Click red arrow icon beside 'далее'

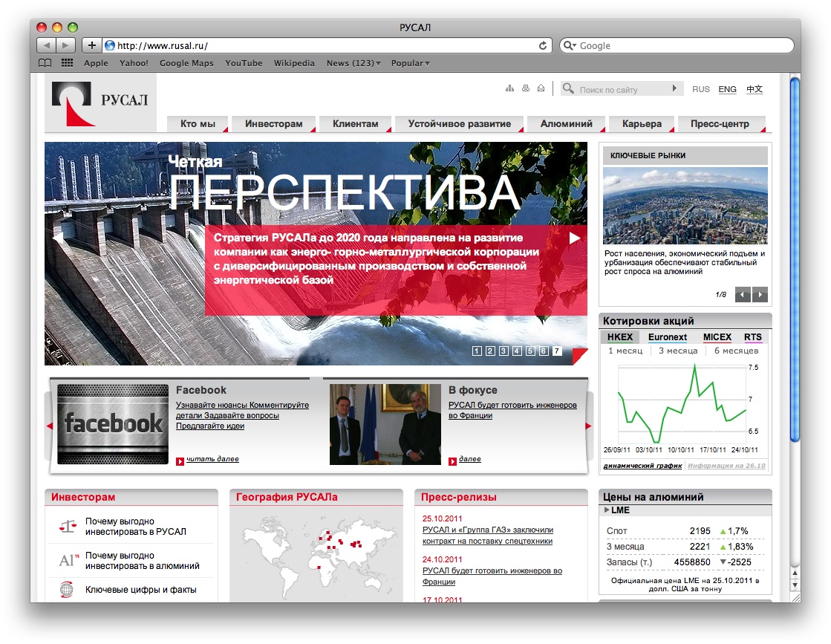click(452, 461)
